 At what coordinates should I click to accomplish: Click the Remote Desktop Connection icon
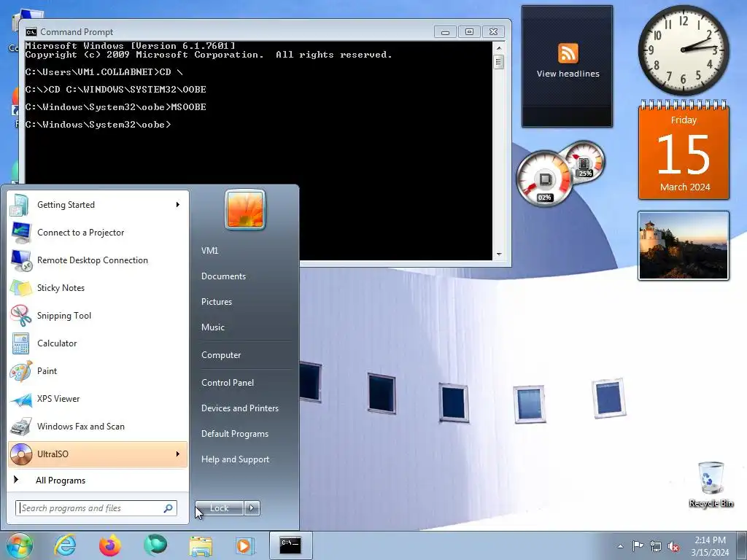[x=21, y=260]
